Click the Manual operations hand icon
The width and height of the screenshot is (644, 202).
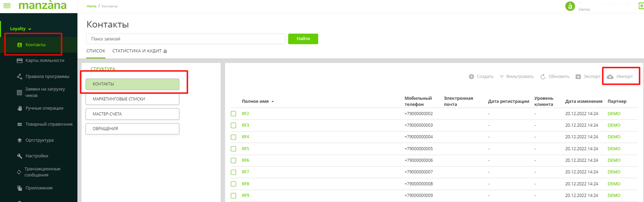pyautogui.click(x=19, y=108)
